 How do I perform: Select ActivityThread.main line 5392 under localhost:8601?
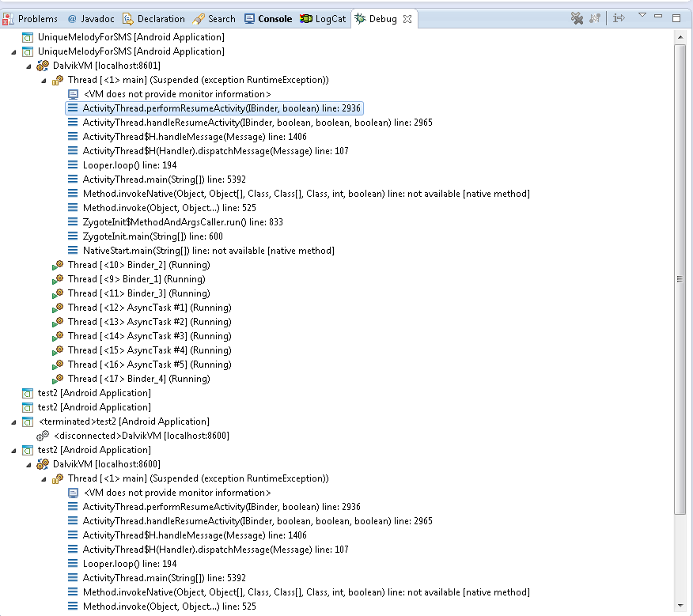coord(164,180)
